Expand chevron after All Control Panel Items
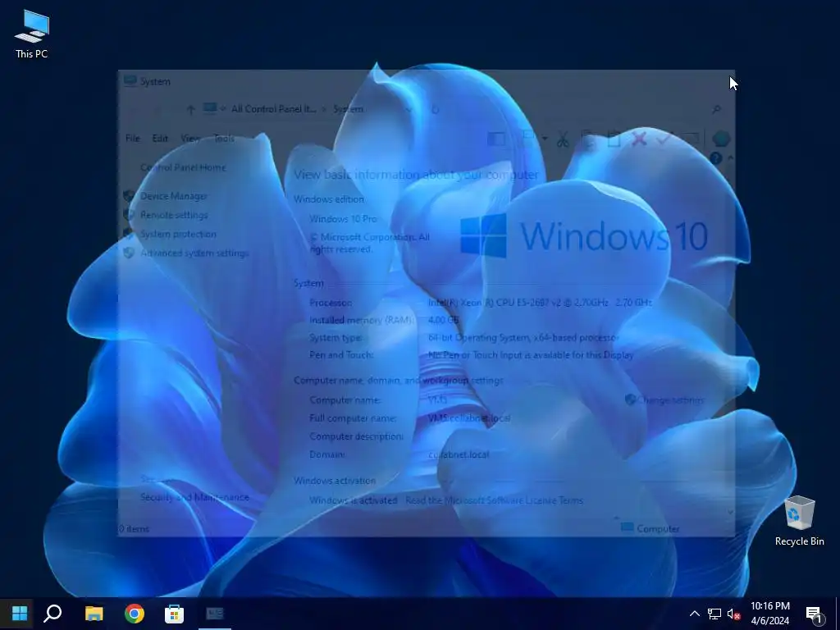Image resolution: width=840 pixels, height=630 pixels. tap(324, 109)
